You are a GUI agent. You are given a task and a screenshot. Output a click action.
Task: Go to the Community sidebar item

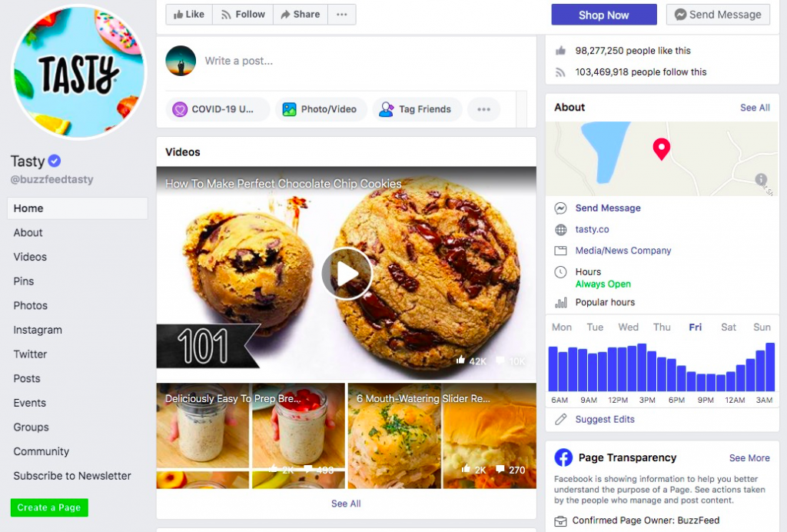42,452
